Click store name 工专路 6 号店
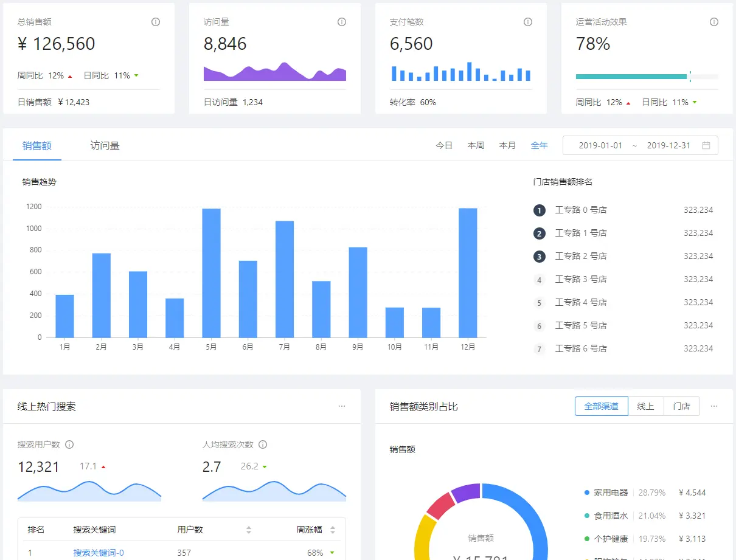This screenshot has width=736, height=560. (x=581, y=349)
